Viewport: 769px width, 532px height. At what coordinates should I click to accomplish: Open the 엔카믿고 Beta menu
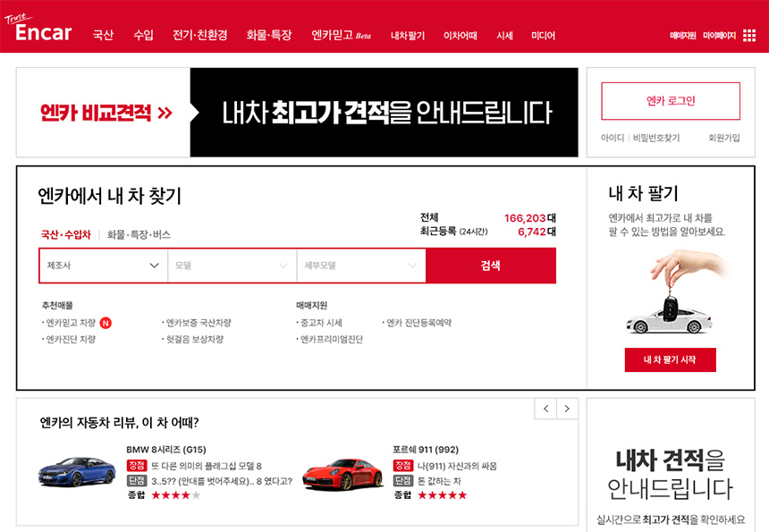342,35
